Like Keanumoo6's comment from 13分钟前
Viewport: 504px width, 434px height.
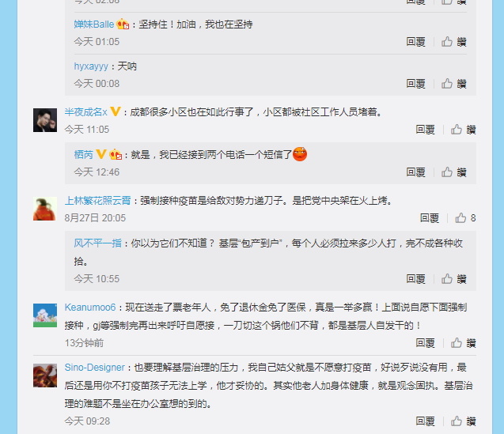click(x=463, y=343)
